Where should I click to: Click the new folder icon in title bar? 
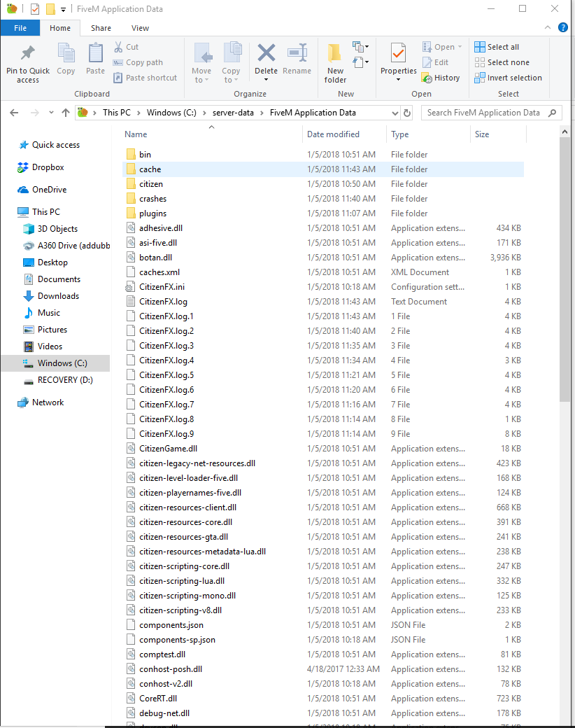click(50, 9)
